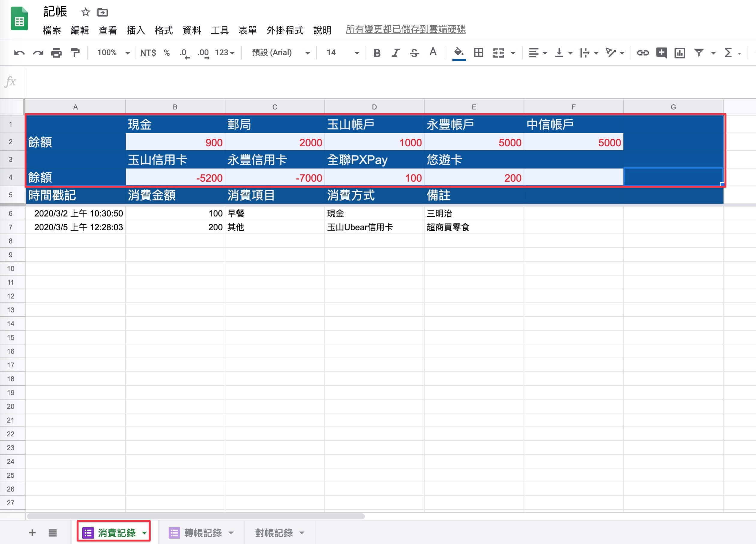This screenshot has height=544, width=756.
Task: Click the spreadsheet title 記帳
Action: pyautogui.click(x=55, y=12)
